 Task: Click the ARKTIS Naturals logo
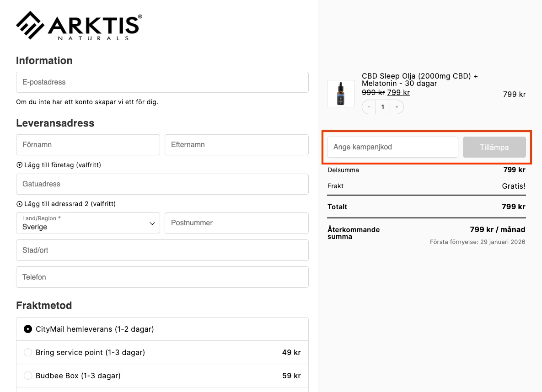(x=78, y=25)
